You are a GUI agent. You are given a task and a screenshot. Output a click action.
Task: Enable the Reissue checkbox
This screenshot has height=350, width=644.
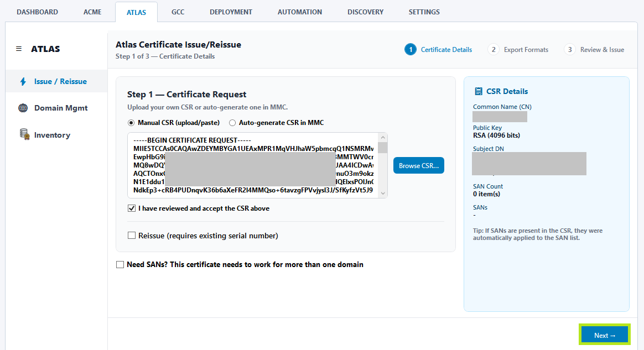click(132, 235)
